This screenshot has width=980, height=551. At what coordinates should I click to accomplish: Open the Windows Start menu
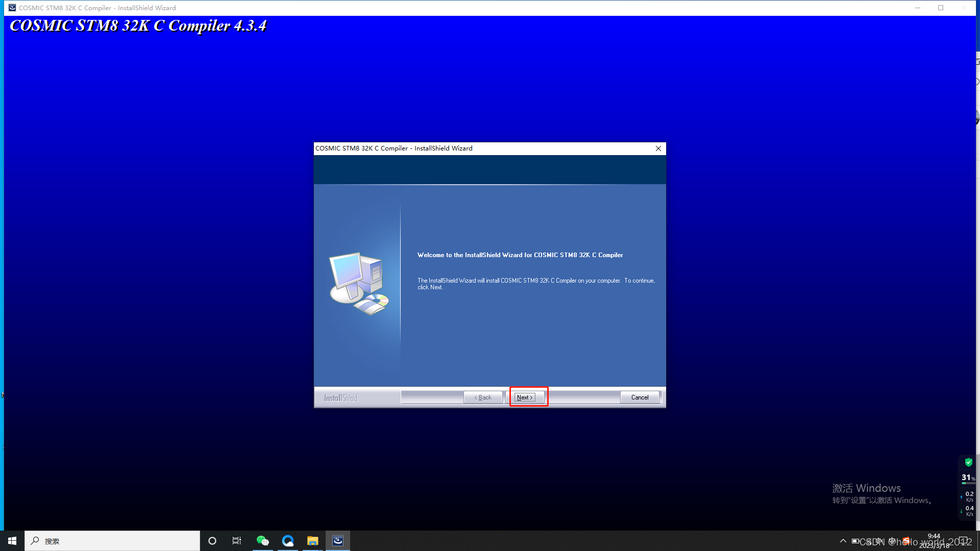12,541
